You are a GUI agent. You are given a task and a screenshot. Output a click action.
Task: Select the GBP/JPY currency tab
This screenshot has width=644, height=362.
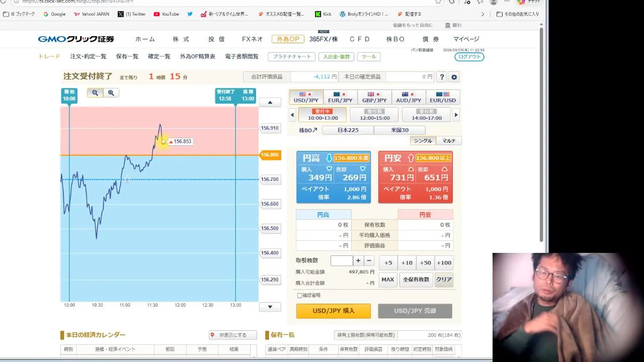(374, 98)
